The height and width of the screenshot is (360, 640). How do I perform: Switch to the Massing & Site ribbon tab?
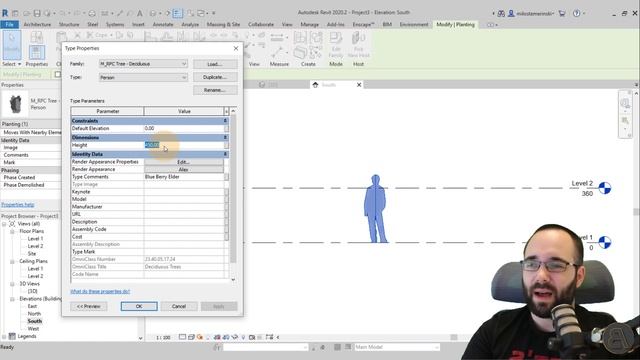[x=223, y=24]
